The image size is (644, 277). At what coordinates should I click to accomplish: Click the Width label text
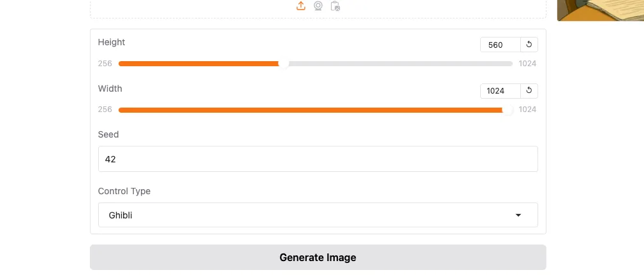tap(110, 89)
